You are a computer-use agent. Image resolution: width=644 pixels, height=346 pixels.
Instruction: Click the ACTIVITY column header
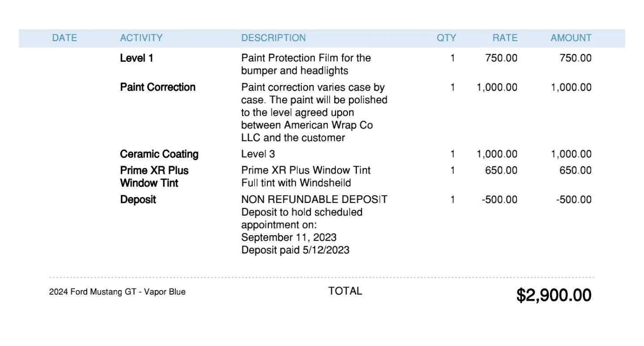tap(141, 38)
